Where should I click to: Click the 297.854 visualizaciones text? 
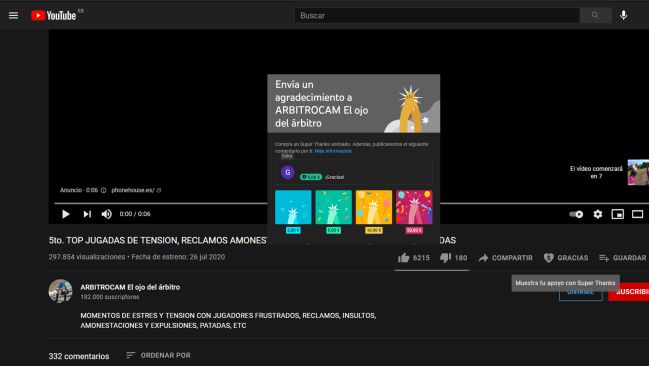coord(87,257)
